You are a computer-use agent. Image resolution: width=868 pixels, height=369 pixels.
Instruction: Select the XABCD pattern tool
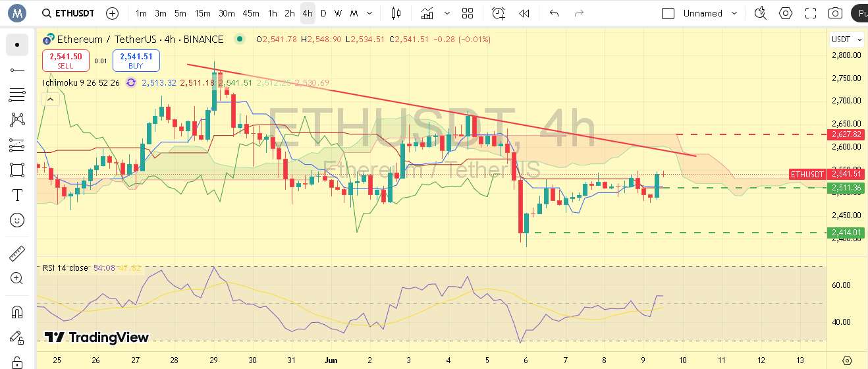tap(17, 120)
